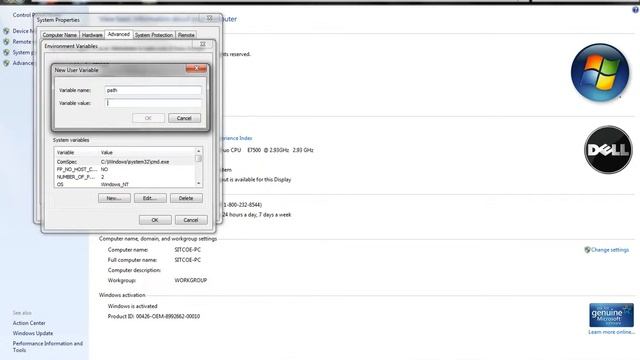The height and width of the screenshot is (360, 640).
Task: Select the FP_NO_HOST_C system variable row
Action: click(125, 169)
